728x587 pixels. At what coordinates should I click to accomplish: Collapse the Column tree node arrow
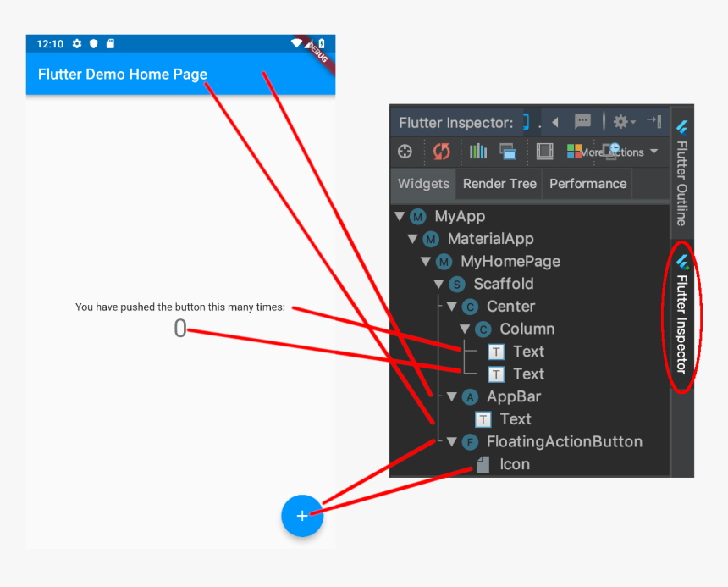(465, 329)
